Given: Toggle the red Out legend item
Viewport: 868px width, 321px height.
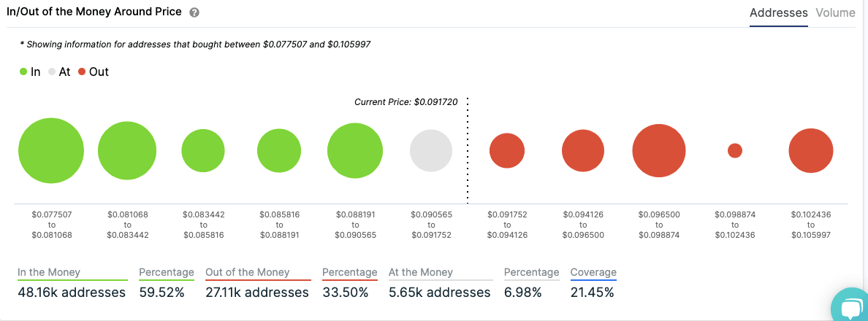Looking at the screenshot, I should coord(93,72).
